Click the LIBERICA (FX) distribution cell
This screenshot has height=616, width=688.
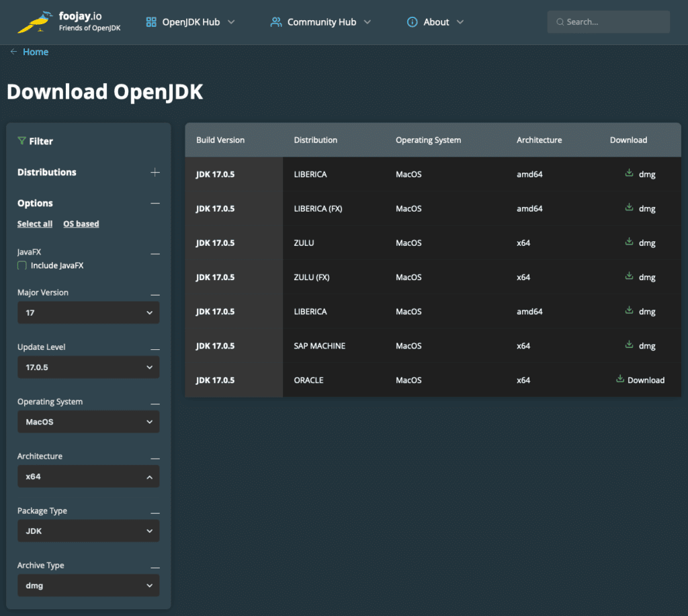coord(318,208)
